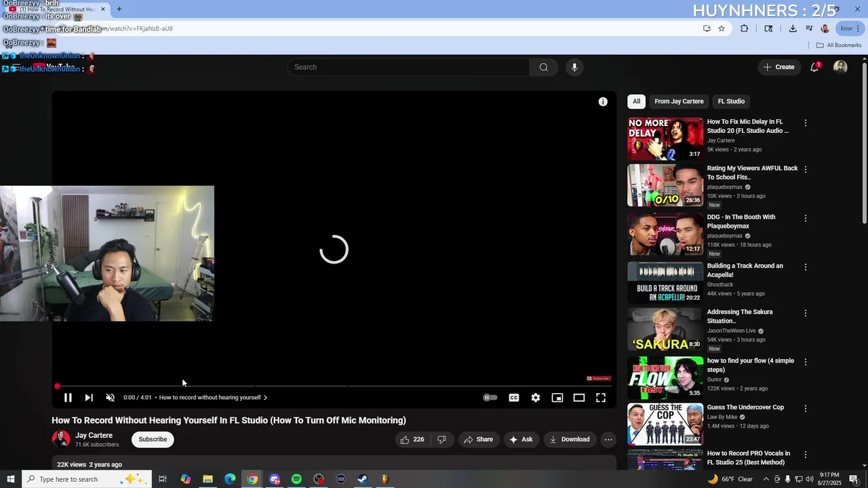The height and width of the screenshot is (488, 868).
Task: Click into the YouTube Search field
Action: pyautogui.click(x=408, y=67)
